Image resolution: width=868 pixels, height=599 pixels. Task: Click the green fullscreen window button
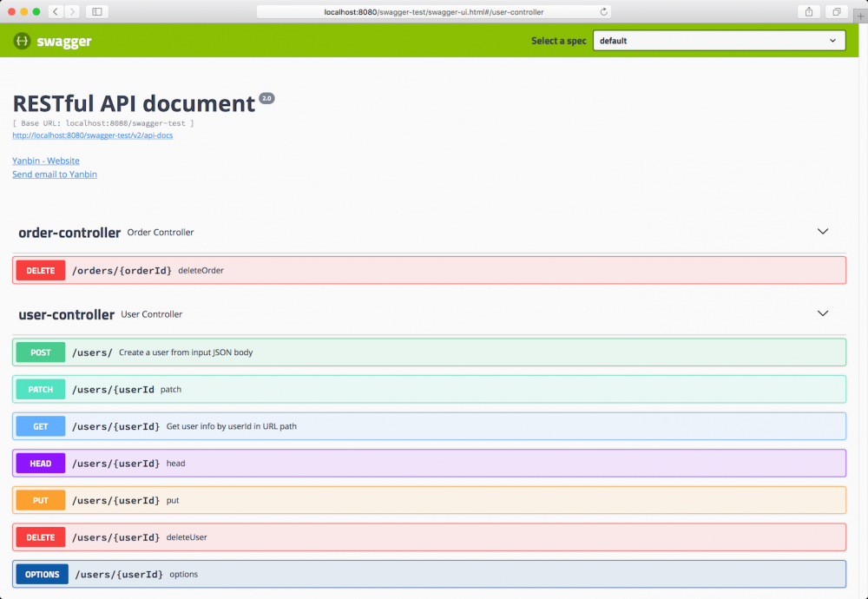click(36, 11)
